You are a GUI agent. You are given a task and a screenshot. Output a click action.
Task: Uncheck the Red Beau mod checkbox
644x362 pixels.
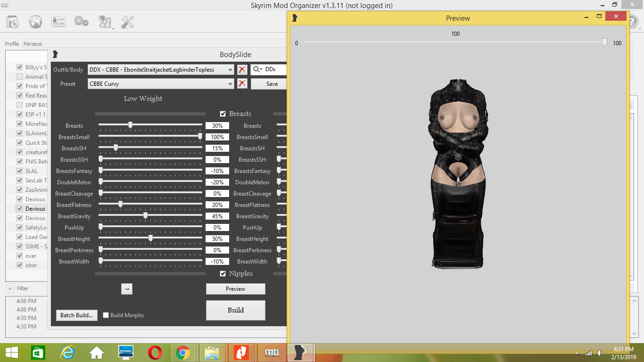(19, 96)
